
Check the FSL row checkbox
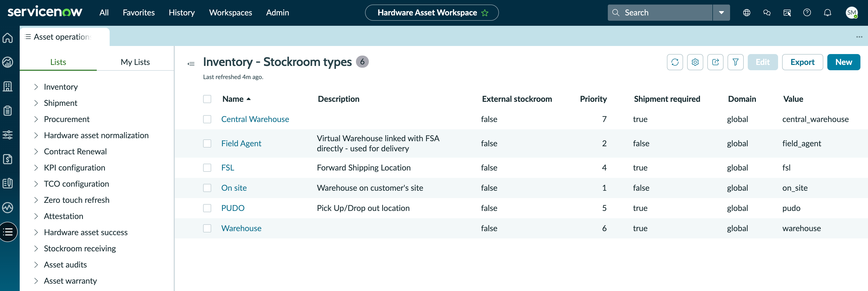pyautogui.click(x=207, y=168)
